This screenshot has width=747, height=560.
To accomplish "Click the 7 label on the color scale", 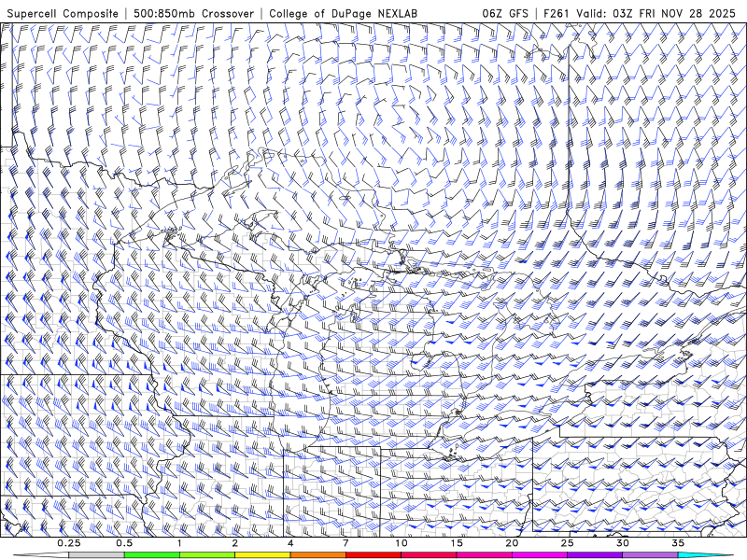I will 345,543.
